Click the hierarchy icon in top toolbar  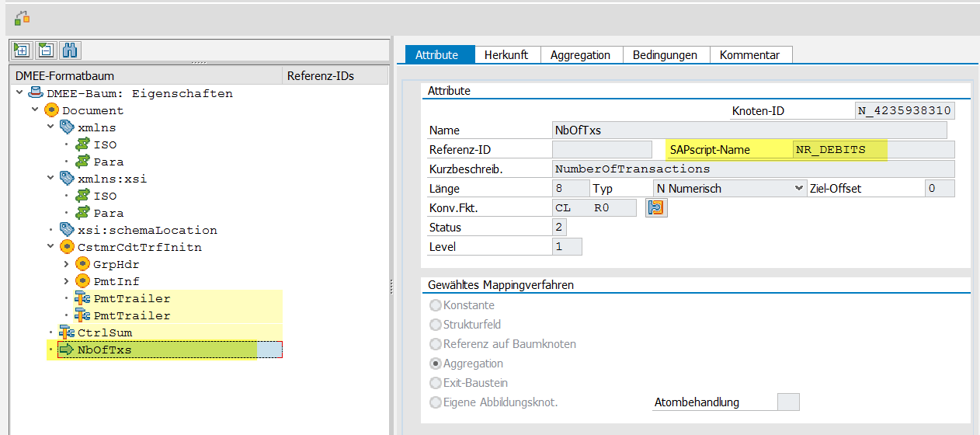23,17
